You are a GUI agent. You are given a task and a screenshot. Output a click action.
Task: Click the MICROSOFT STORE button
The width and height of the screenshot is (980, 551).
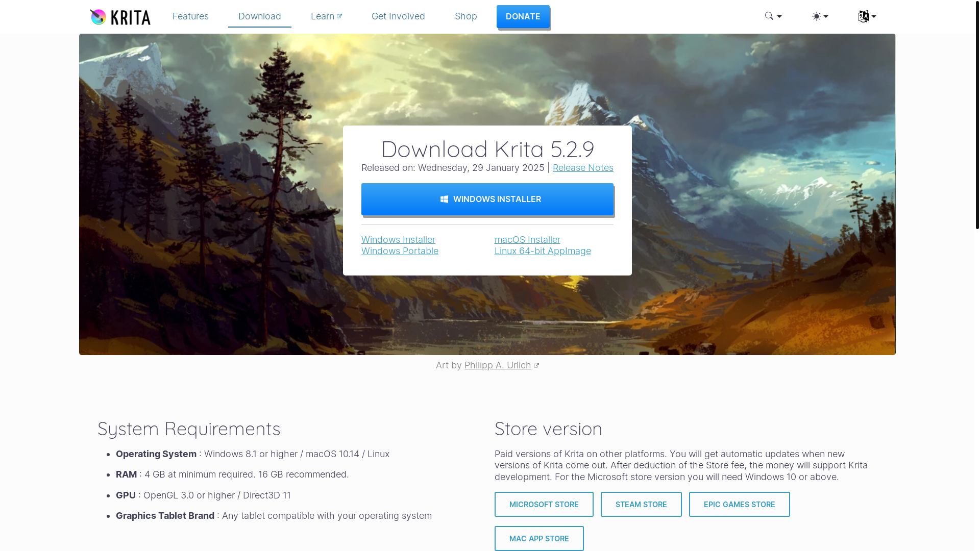[544, 504]
